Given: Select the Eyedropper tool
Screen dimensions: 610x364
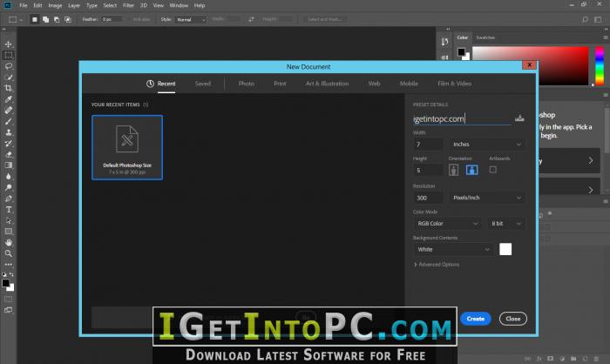Looking at the screenshot, I should point(8,99).
